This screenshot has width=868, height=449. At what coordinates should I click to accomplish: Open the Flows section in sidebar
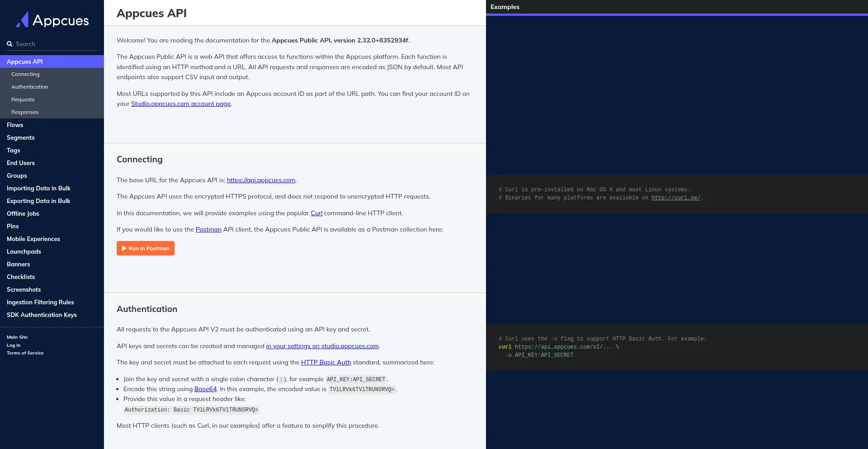coord(15,125)
